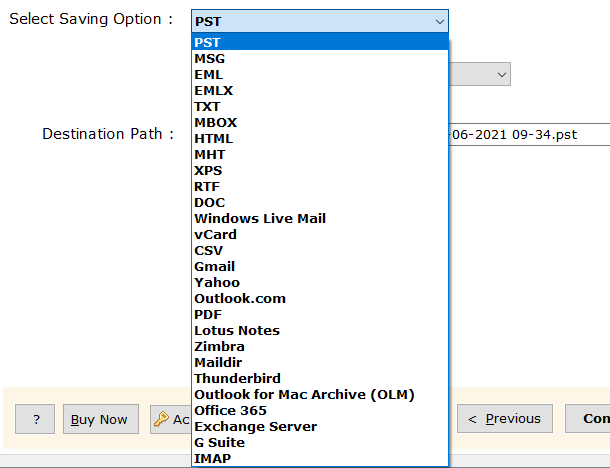Choose Windows Live Mail option
The width and height of the screenshot is (610, 468).
tap(320, 218)
